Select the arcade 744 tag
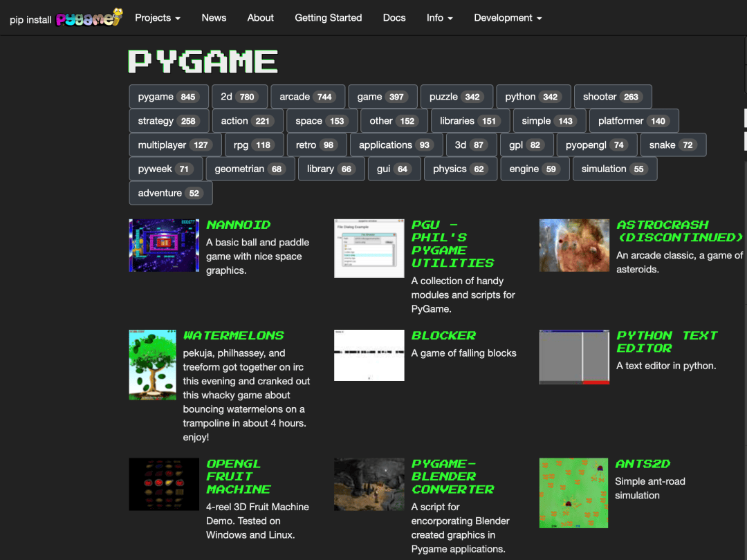747x560 pixels. point(308,97)
